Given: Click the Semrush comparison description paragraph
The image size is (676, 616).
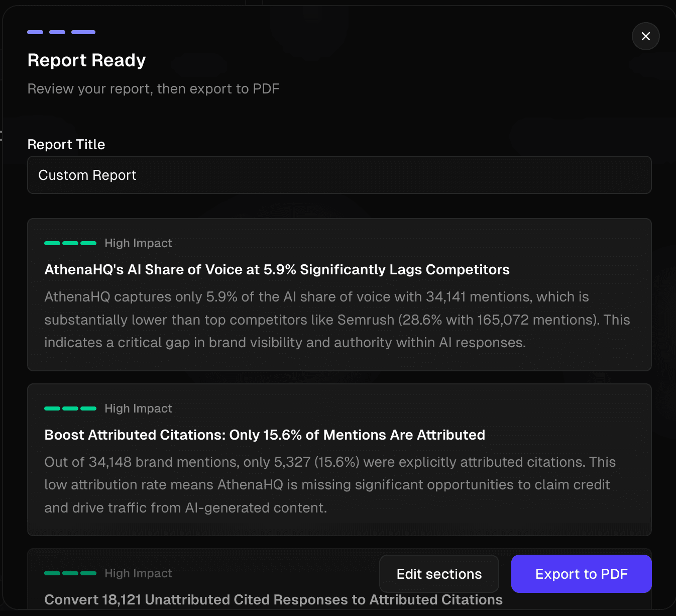Looking at the screenshot, I should click(336, 320).
